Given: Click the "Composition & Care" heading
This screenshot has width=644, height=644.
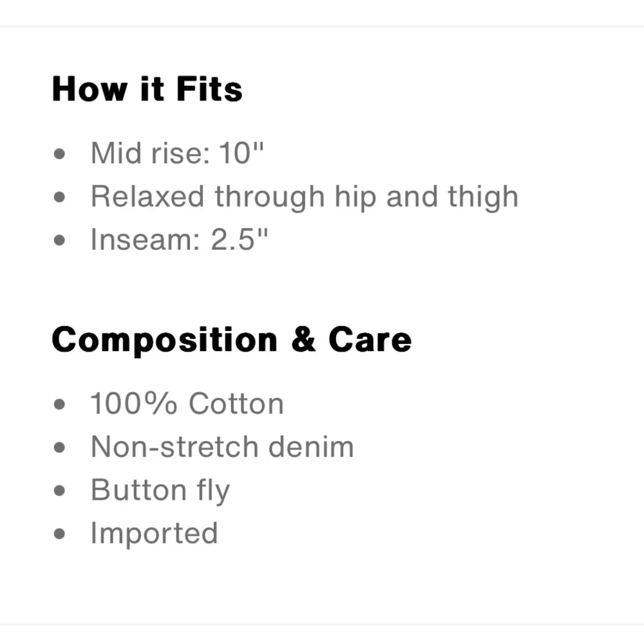Looking at the screenshot, I should [x=231, y=339].
